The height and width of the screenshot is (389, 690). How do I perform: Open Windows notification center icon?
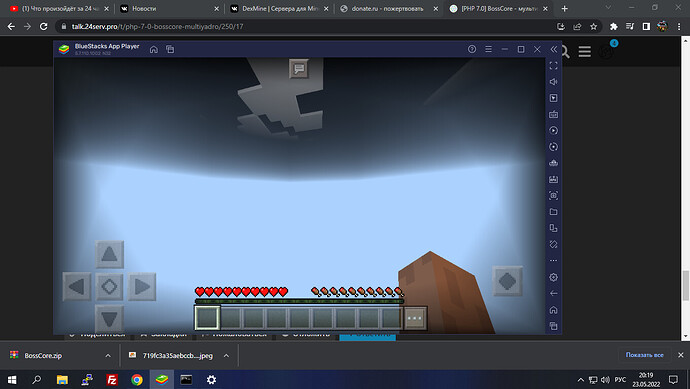(x=673, y=379)
